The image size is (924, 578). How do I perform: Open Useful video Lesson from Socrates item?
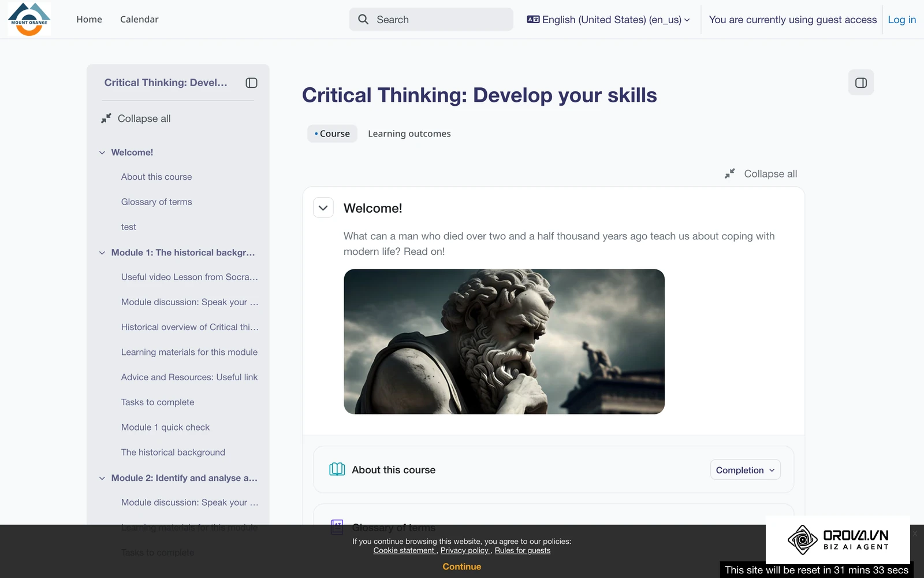click(189, 277)
